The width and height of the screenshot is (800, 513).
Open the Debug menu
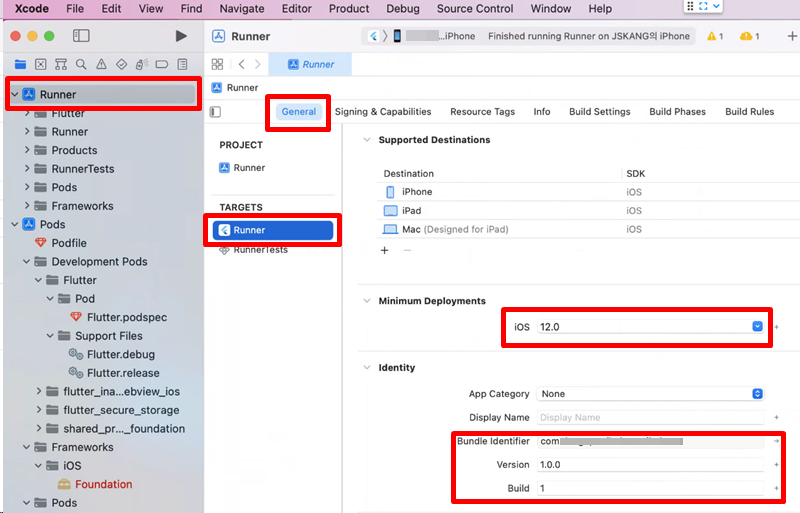[403, 9]
